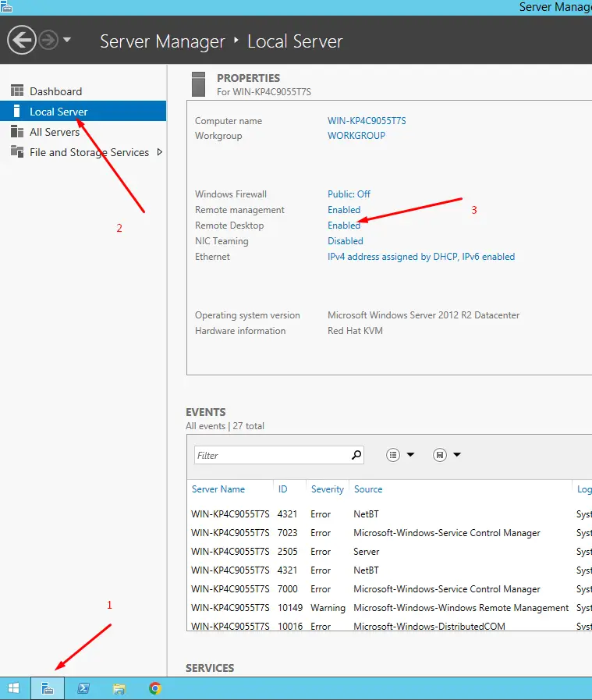Image resolution: width=592 pixels, height=700 pixels.
Task: Go back with the back arrow button
Action: click(21, 40)
